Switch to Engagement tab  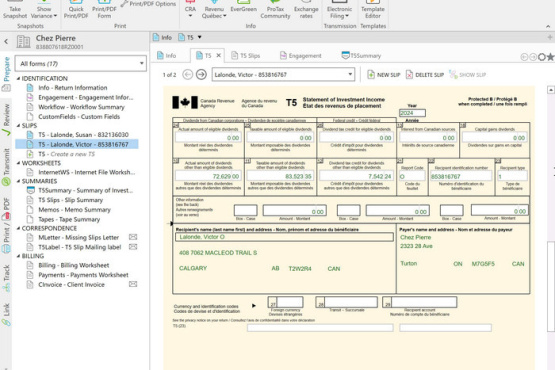[x=300, y=56]
